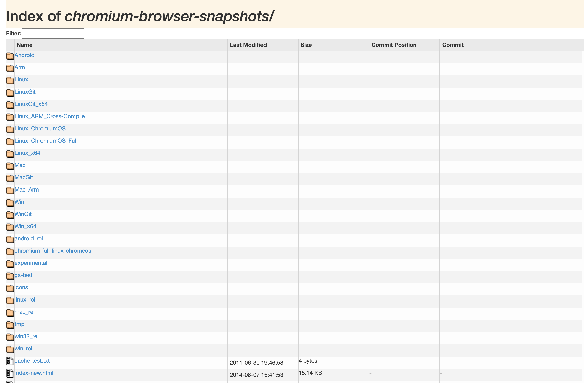This screenshot has width=588, height=383.
Task: Open the Win_x64 directory link
Action: [25, 226]
